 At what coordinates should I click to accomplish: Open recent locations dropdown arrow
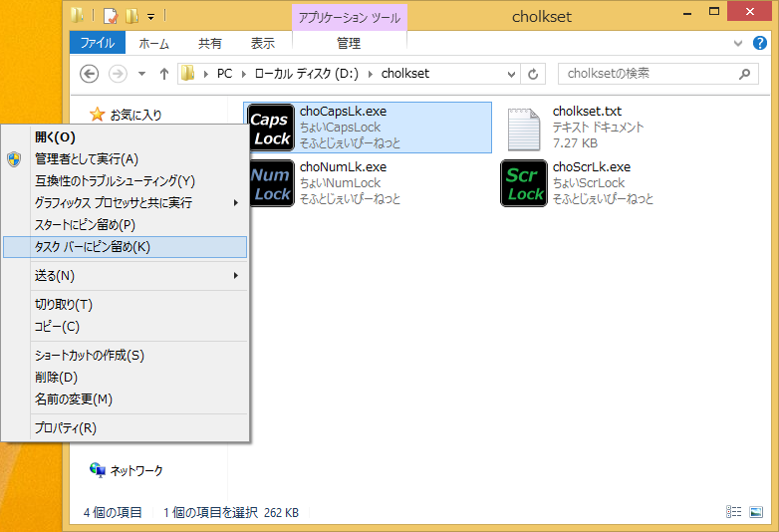point(142,74)
